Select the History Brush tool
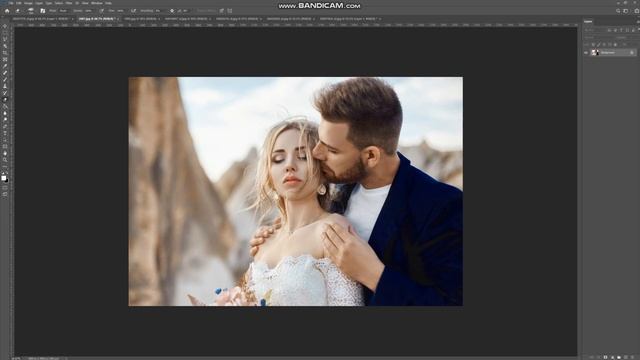The image size is (640, 360). 5,93
